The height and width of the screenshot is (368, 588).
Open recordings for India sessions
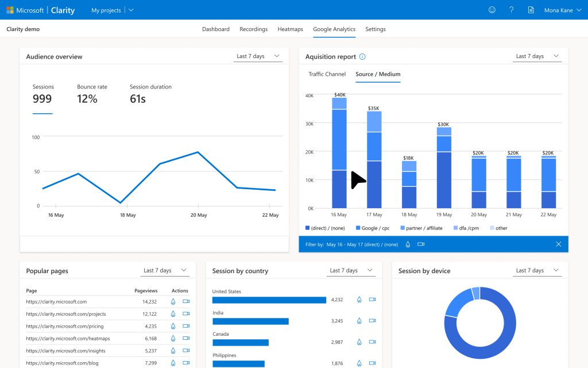[372, 321]
